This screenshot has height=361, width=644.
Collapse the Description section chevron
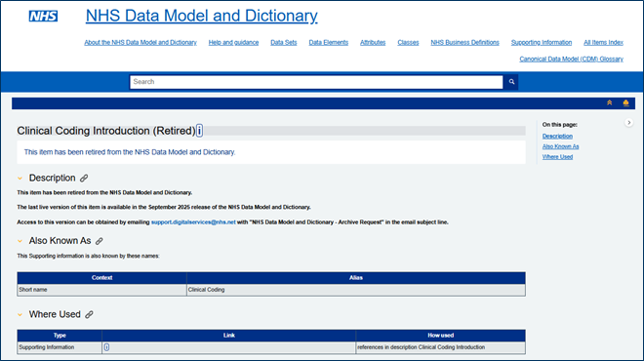pyautogui.click(x=20, y=179)
